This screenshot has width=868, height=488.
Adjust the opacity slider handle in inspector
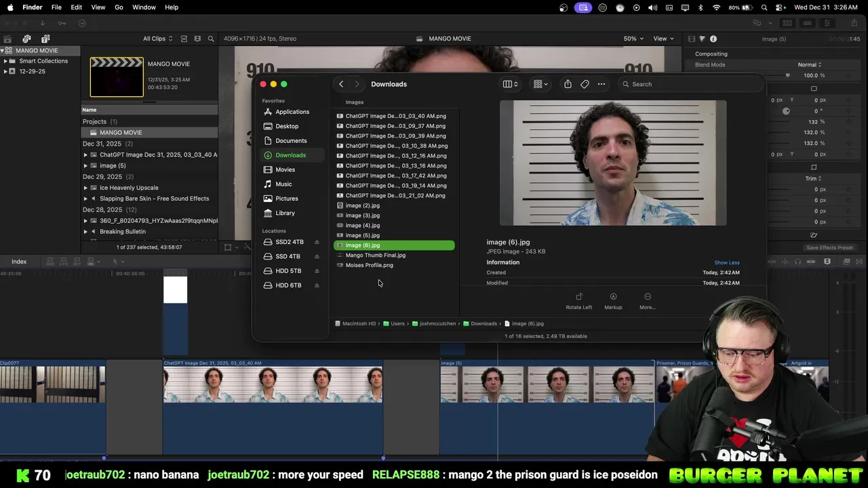[787, 75]
